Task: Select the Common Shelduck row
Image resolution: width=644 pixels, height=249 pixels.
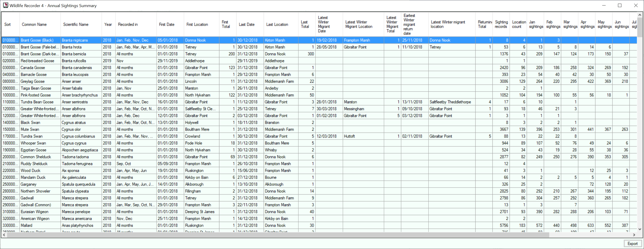Action: pos(319,157)
